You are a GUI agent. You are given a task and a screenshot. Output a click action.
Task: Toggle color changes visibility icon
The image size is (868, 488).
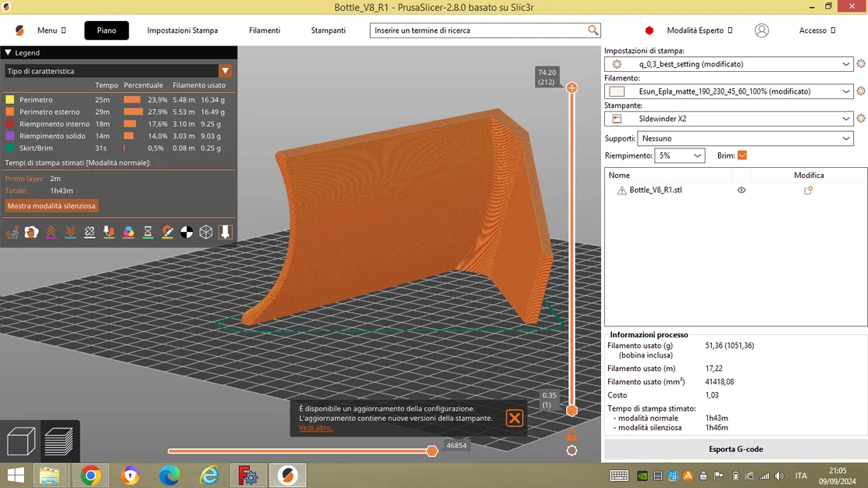(x=129, y=232)
